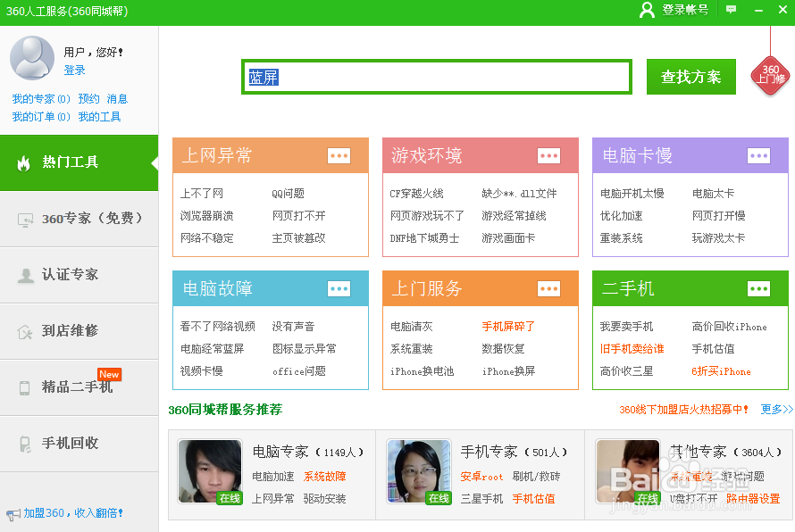
Task: Click the user silhouette icon near 登录帐号
Action: [646, 12]
